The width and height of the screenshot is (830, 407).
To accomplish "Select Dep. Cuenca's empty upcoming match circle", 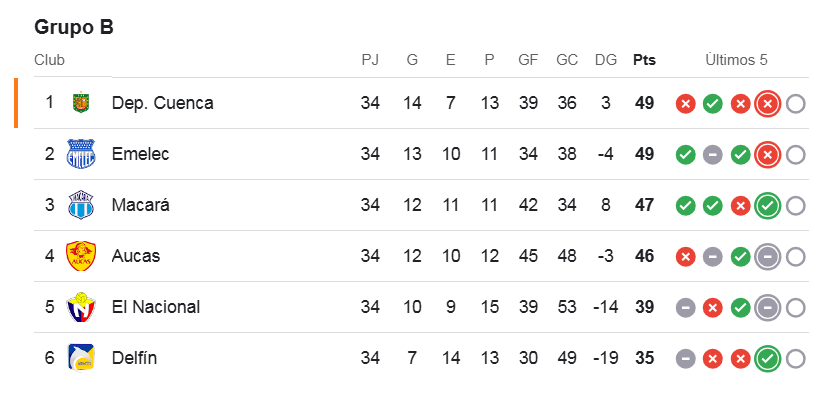I will [796, 103].
